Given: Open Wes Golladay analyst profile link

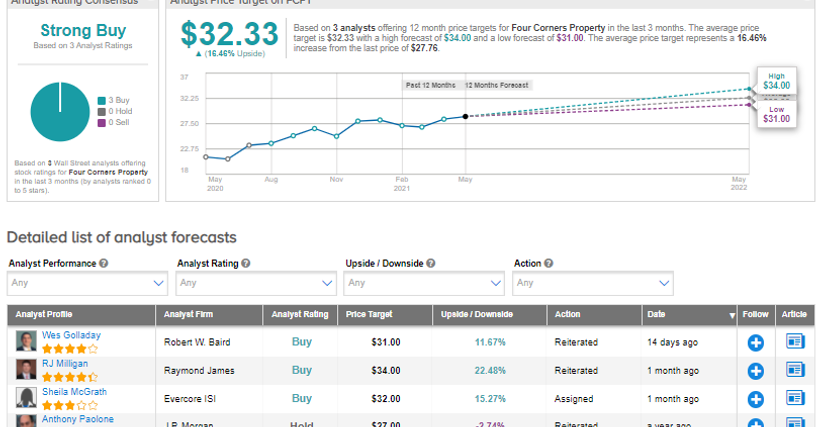Looking at the screenshot, I should [x=71, y=335].
